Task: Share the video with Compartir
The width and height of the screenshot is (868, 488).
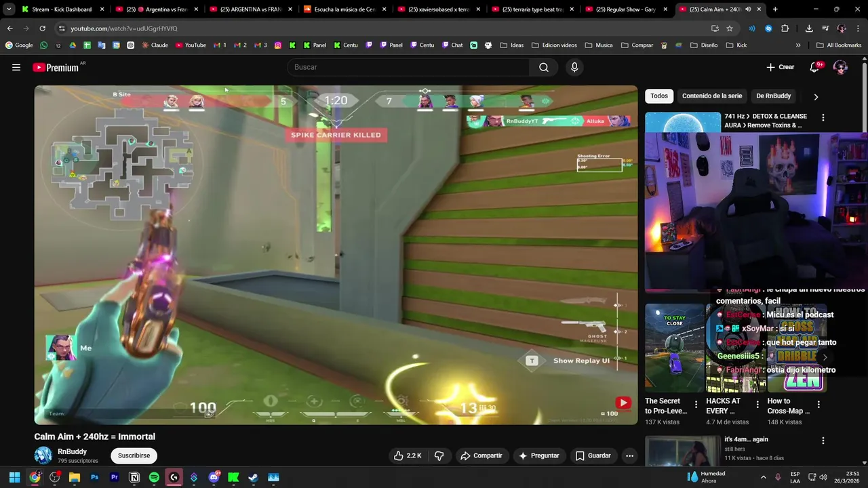Action: [x=481, y=455]
